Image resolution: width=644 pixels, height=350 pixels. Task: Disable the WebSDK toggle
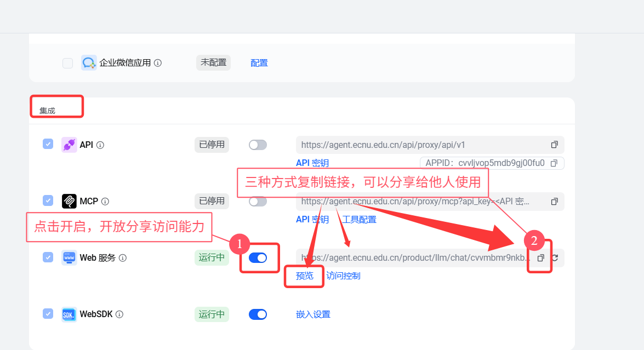click(x=258, y=314)
